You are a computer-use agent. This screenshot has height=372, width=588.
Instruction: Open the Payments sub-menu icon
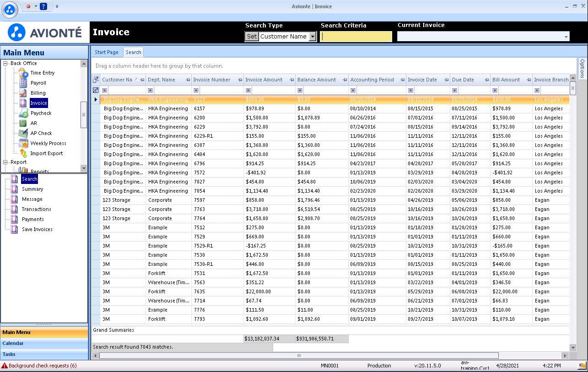(x=14, y=219)
